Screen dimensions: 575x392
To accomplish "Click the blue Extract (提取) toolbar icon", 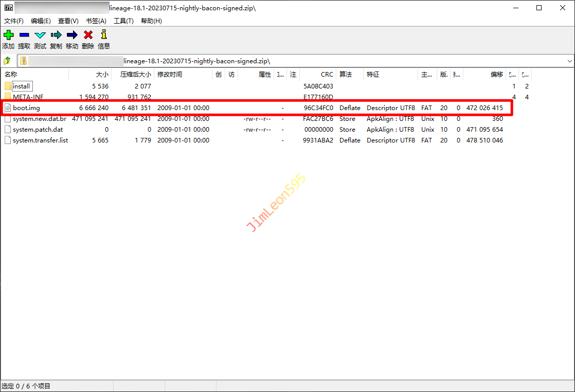I will 24,35.
